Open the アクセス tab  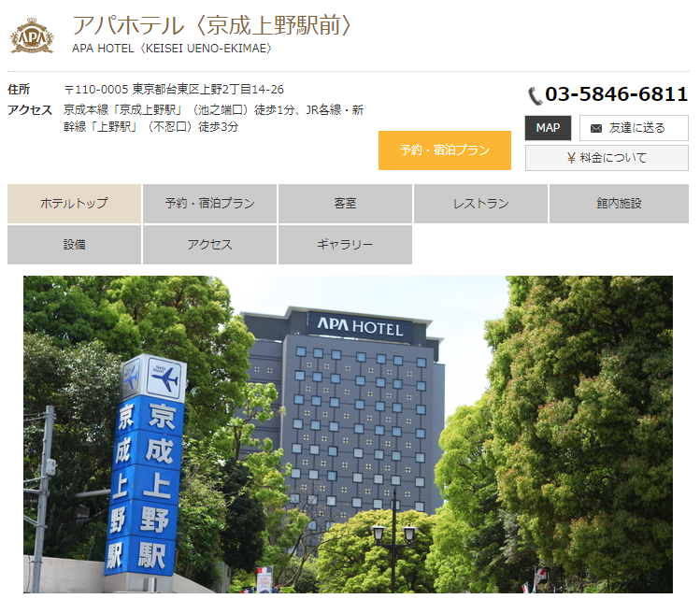(210, 245)
